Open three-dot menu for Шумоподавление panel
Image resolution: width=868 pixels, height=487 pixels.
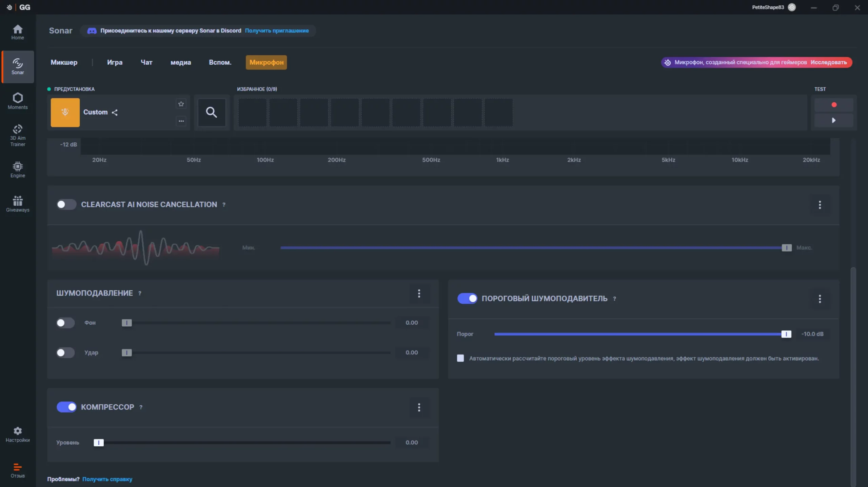[419, 293]
